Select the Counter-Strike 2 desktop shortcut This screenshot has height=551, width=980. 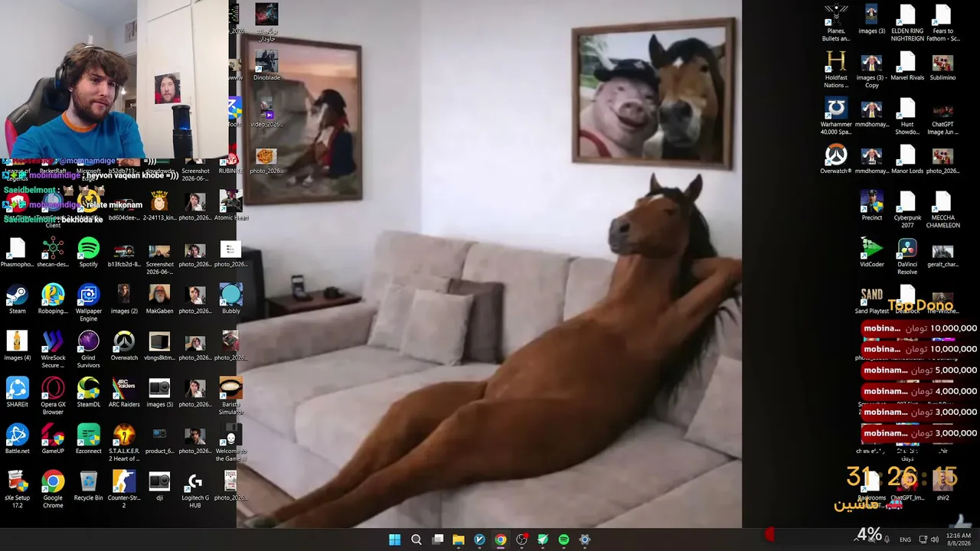point(124,491)
